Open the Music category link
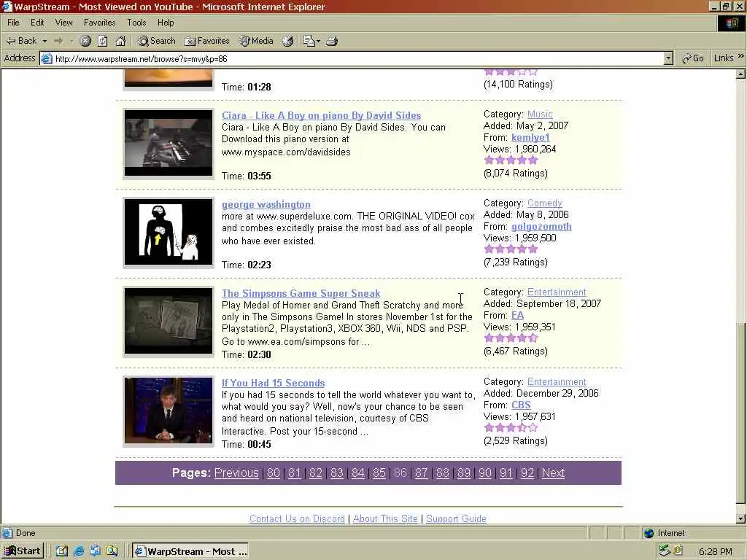This screenshot has width=747, height=560. pyautogui.click(x=540, y=114)
